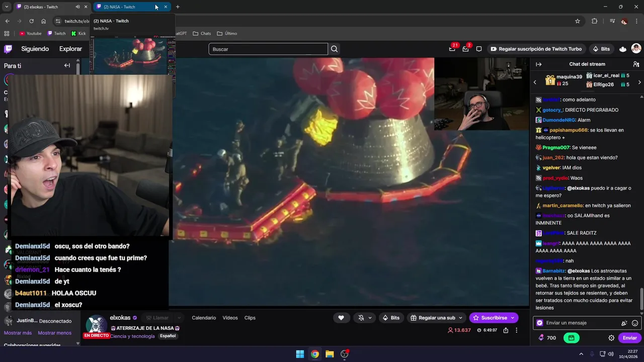Viewport: 644px width, 362px height.
Task: Click the Español language tag
Action: [168, 336]
